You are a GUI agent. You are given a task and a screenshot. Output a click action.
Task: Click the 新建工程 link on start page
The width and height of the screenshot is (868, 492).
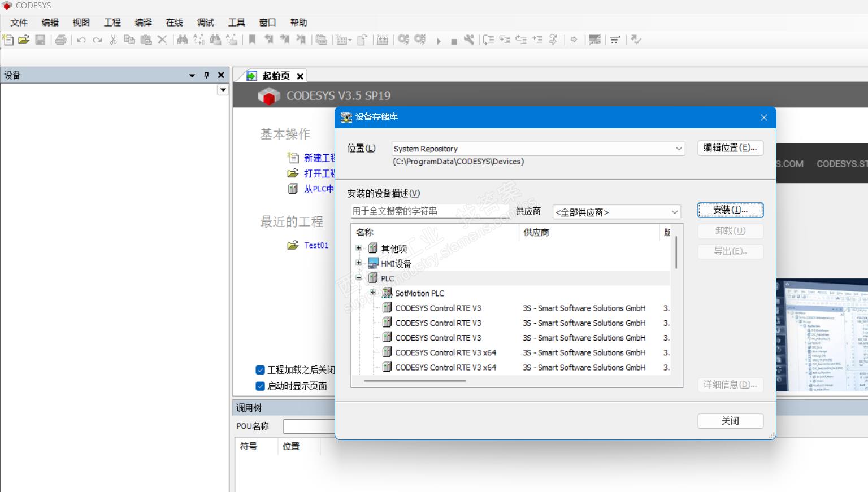point(320,158)
